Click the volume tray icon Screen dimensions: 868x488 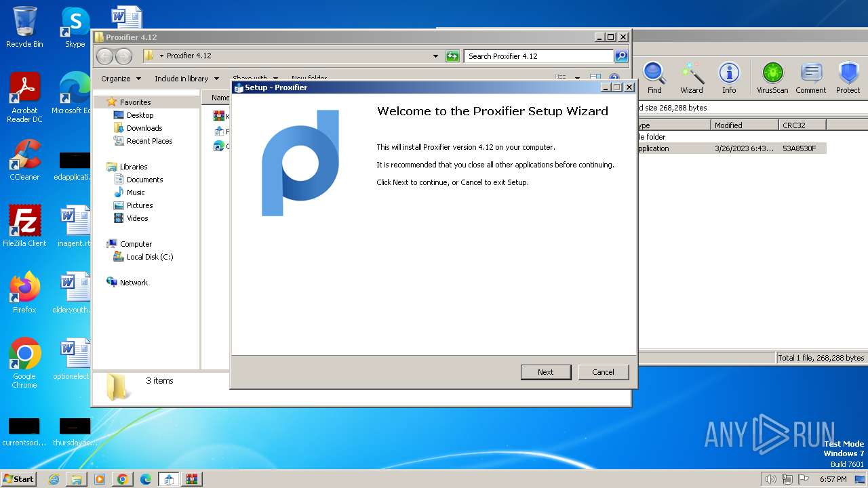[x=770, y=479]
